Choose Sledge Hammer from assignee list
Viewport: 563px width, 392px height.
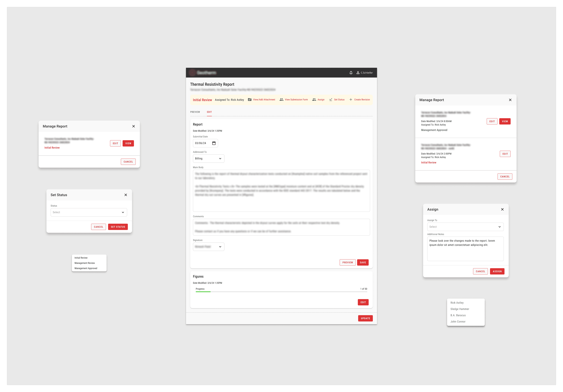tap(459, 309)
